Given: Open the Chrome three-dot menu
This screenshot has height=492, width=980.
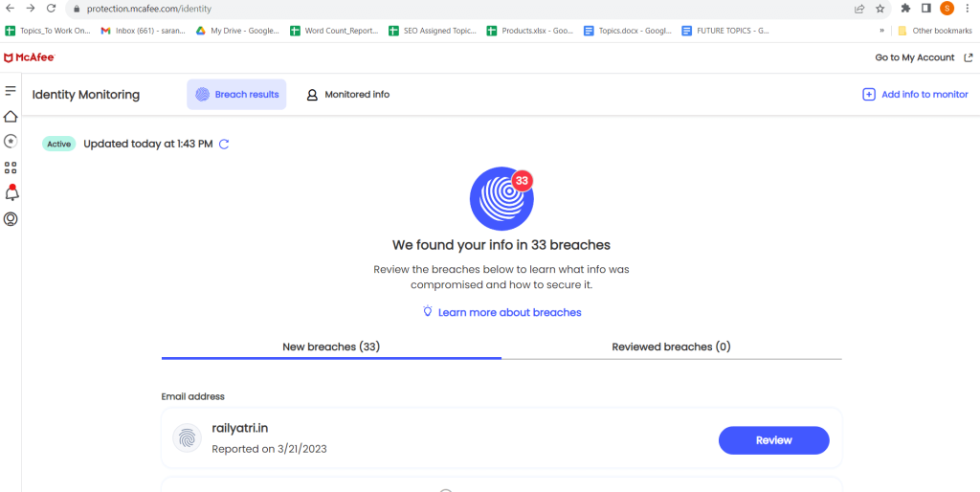Looking at the screenshot, I should (968, 8).
